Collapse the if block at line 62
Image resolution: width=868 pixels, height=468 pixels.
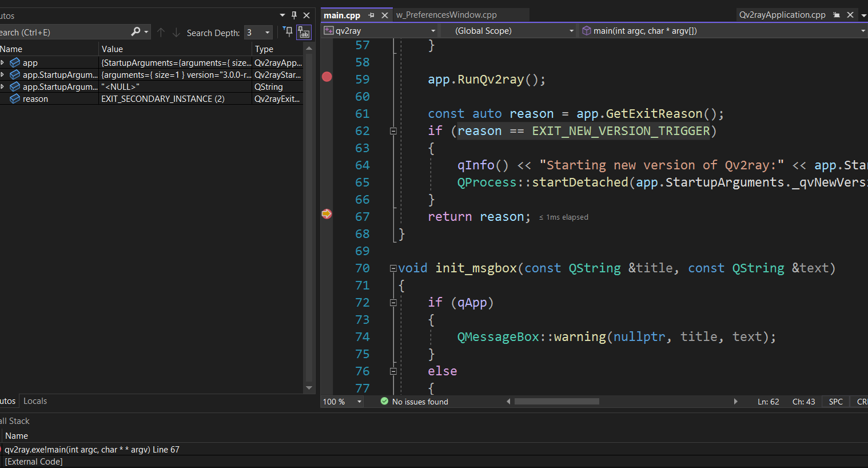(393, 131)
